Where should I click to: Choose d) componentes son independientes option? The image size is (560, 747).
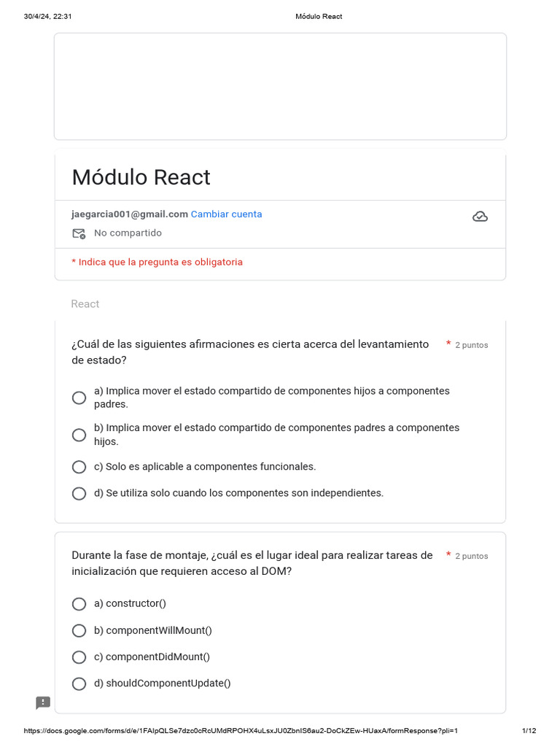[79, 494]
